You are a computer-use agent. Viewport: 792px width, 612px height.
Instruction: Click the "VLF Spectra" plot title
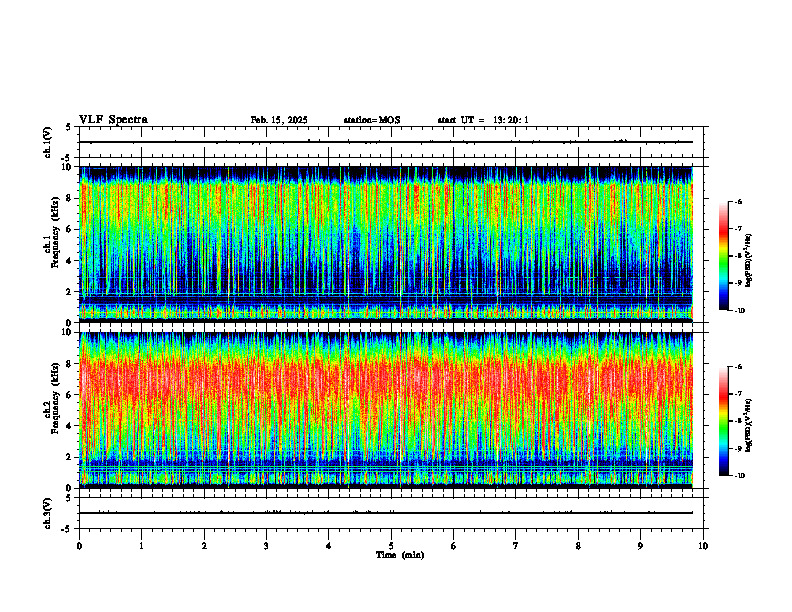tap(113, 120)
